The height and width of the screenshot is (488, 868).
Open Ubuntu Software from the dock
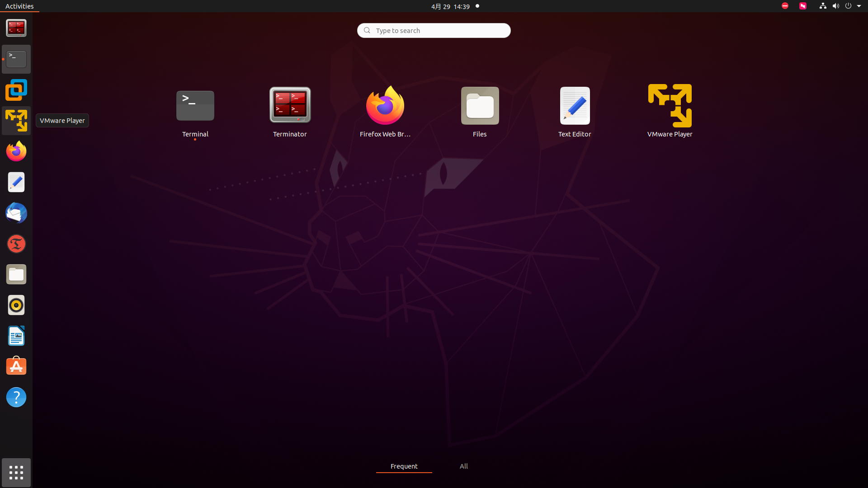16,366
